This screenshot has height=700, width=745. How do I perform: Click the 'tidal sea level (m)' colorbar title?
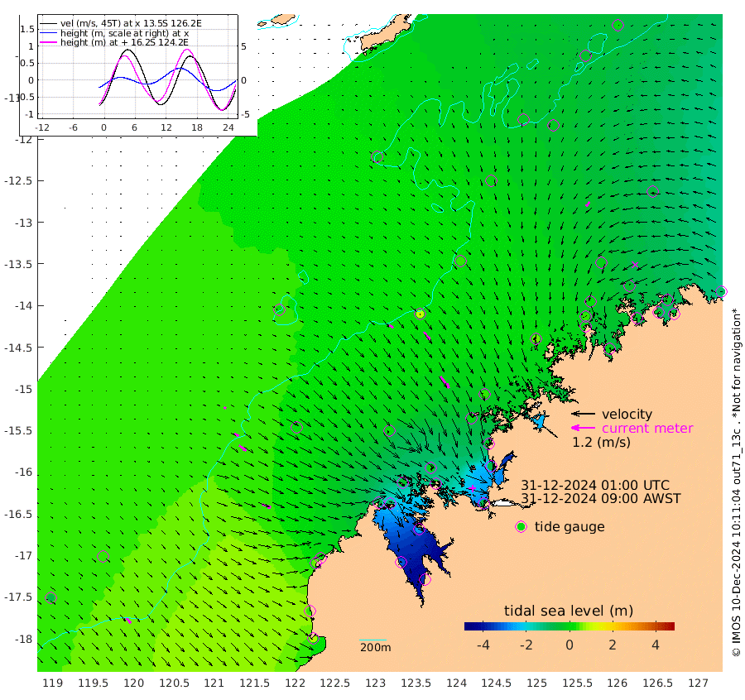coord(569,611)
